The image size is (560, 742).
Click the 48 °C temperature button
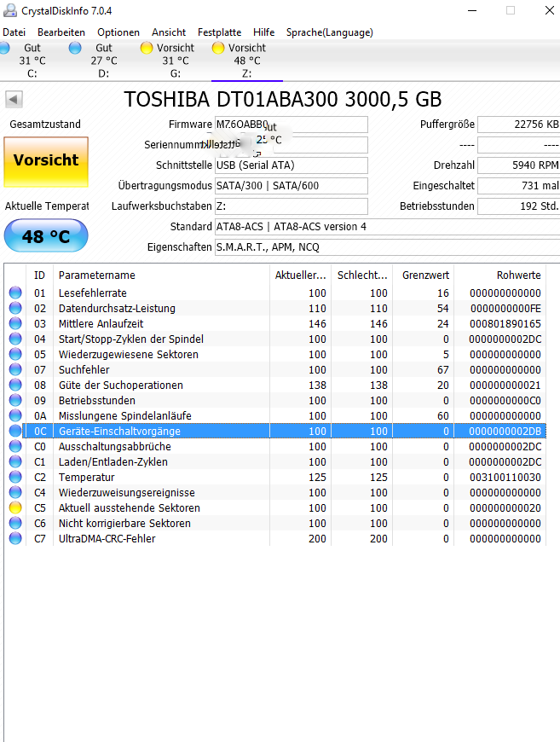pos(46,235)
